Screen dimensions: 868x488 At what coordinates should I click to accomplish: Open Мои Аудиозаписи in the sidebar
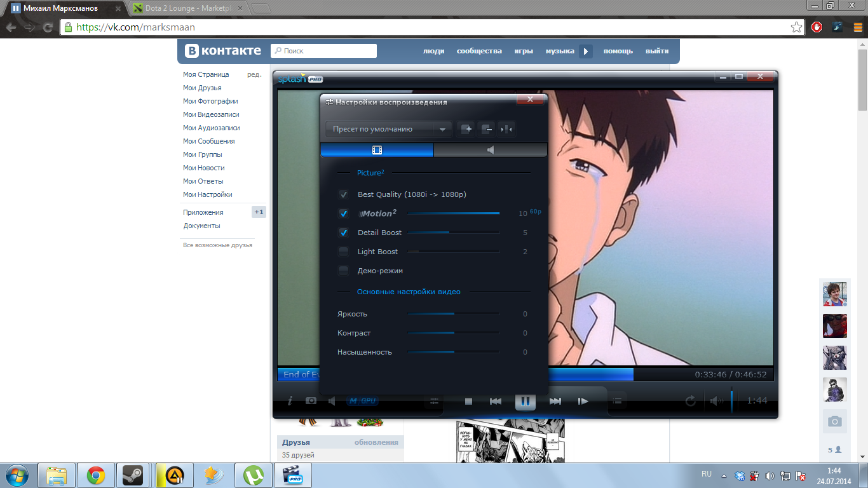210,128
